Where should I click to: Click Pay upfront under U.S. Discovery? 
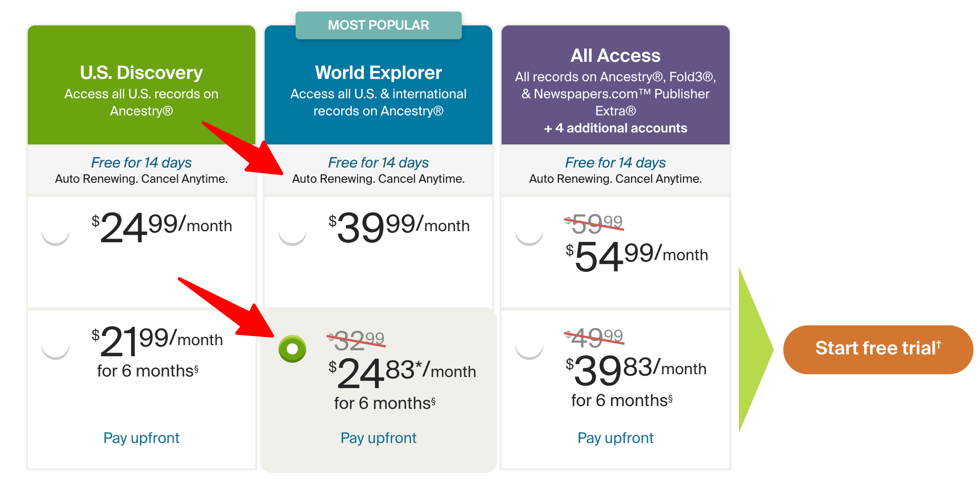click(141, 437)
